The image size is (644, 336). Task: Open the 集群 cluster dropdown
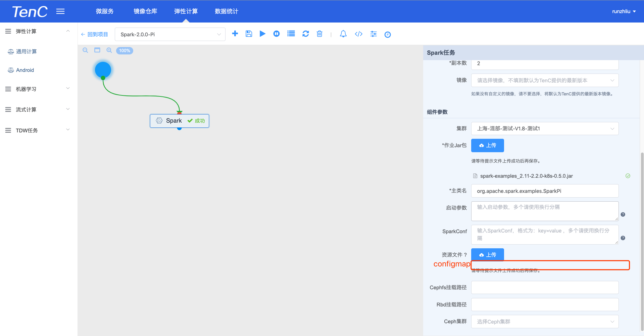click(x=544, y=129)
